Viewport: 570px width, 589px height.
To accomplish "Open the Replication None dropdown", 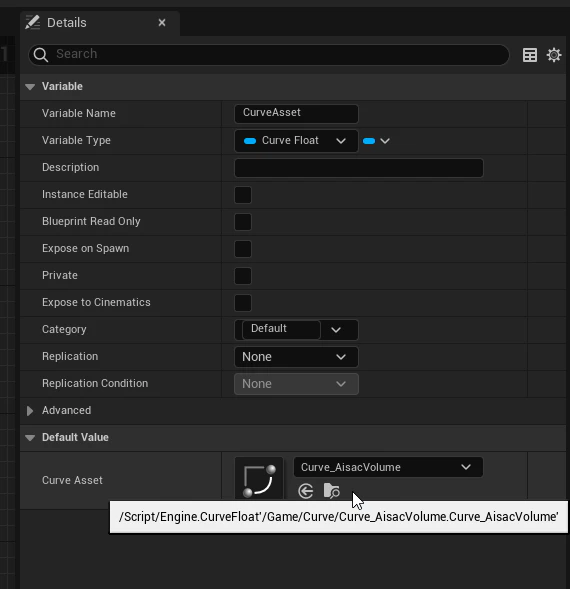I will click(x=296, y=357).
